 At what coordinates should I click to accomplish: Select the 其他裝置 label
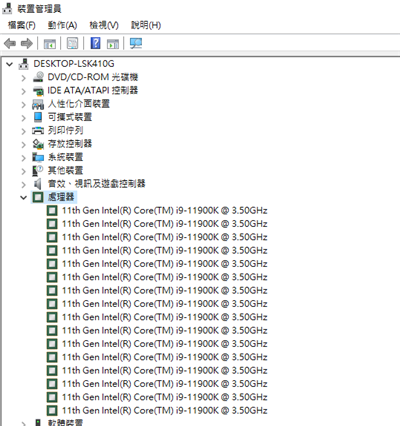[65, 170]
